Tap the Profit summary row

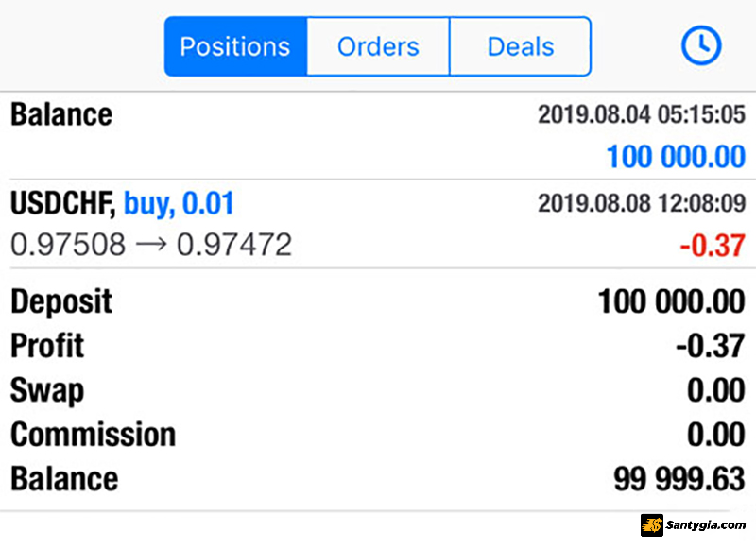pos(378,346)
